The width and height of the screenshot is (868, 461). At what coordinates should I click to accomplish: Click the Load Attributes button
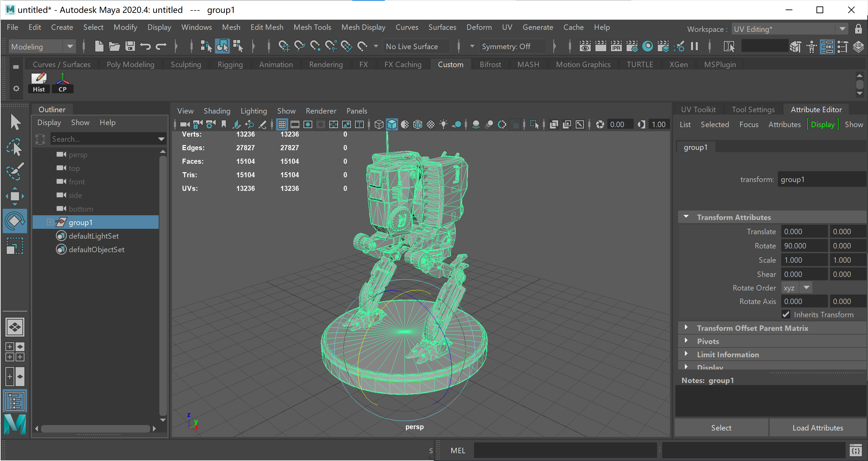[817, 428]
